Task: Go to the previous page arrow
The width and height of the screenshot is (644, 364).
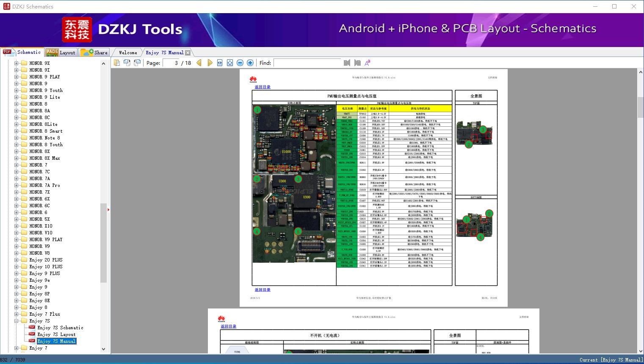Action: pos(199,63)
